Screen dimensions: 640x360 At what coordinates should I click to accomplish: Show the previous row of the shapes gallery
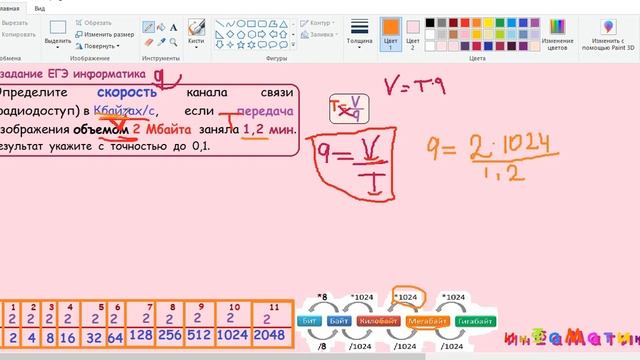tap(293, 24)
